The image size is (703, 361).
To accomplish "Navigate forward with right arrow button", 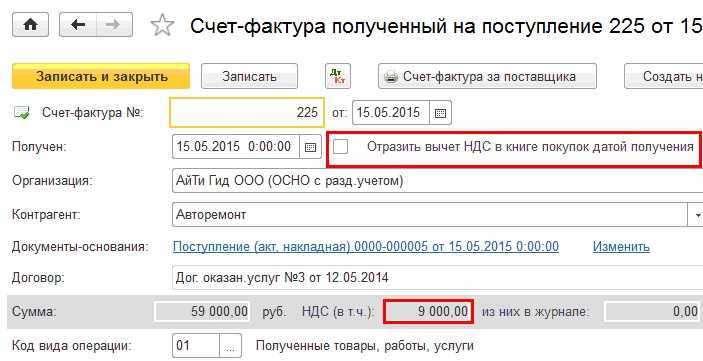I will click(114, 25).
